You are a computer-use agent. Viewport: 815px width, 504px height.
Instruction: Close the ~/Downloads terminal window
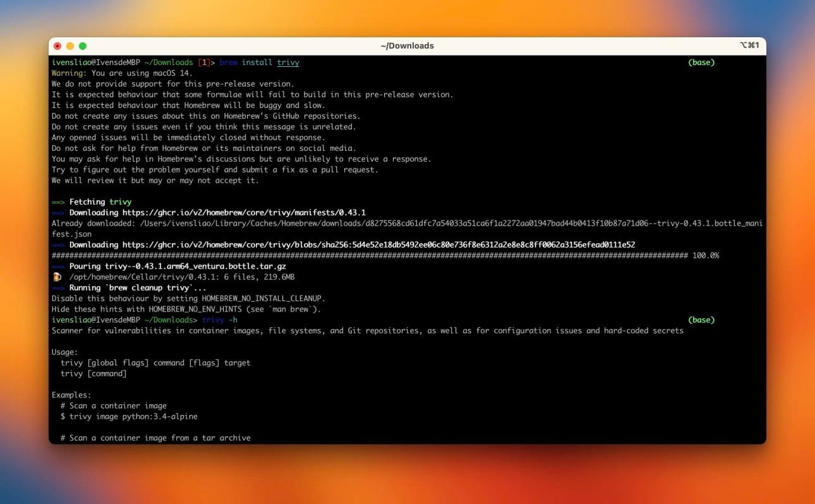click(57, 46)
